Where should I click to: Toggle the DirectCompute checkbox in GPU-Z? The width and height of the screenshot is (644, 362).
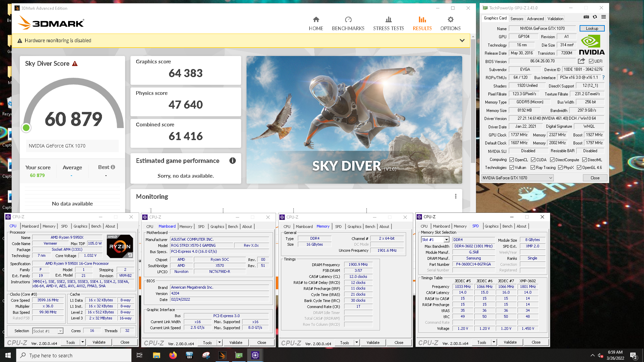[x=552, y=160]
